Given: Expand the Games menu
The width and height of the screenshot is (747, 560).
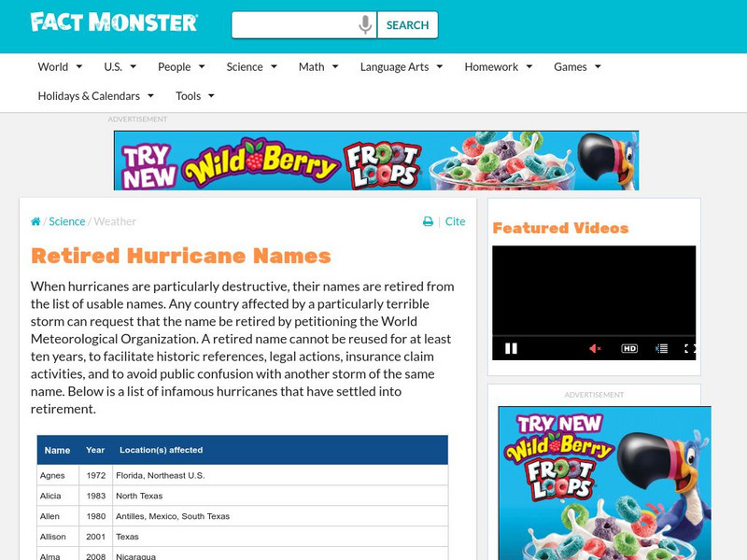Looking at the screenshot, I should pyautogui.click(x=577, y=66).
